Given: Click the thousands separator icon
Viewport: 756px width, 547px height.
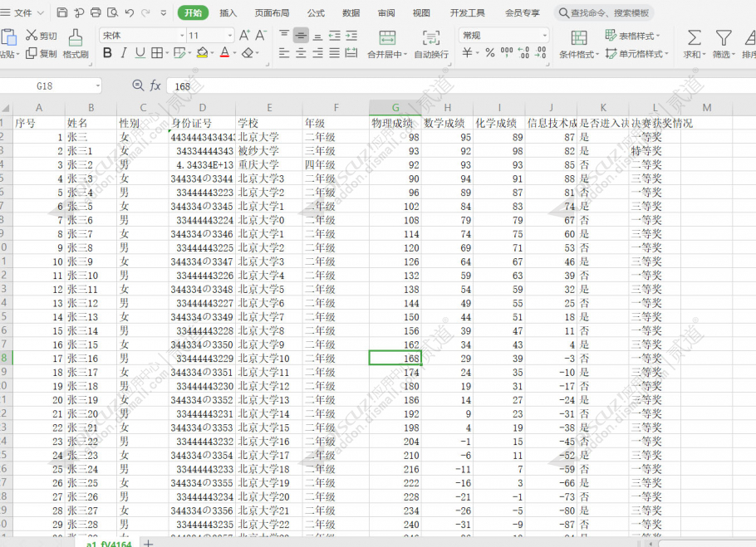Looking at the screenshot, I should pos(507,52).
